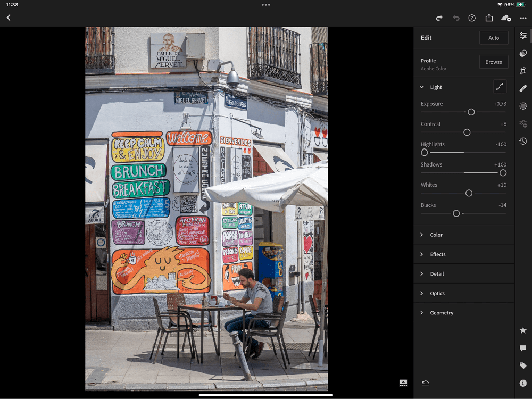
Task: Tap the battery indicator icon
Action: [521, 5]
